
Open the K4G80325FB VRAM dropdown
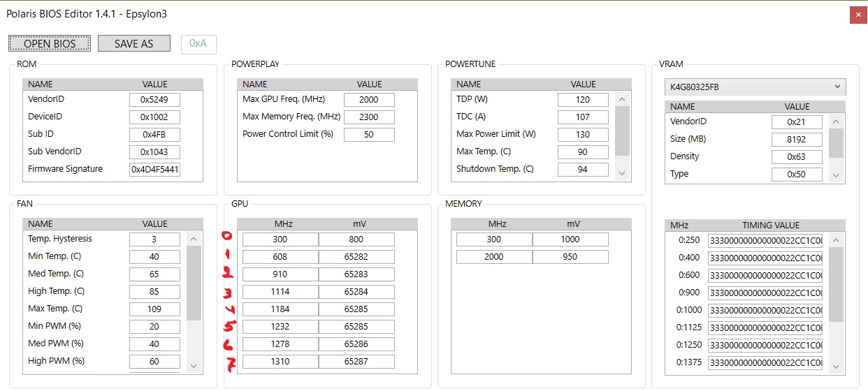pos(755,87)
